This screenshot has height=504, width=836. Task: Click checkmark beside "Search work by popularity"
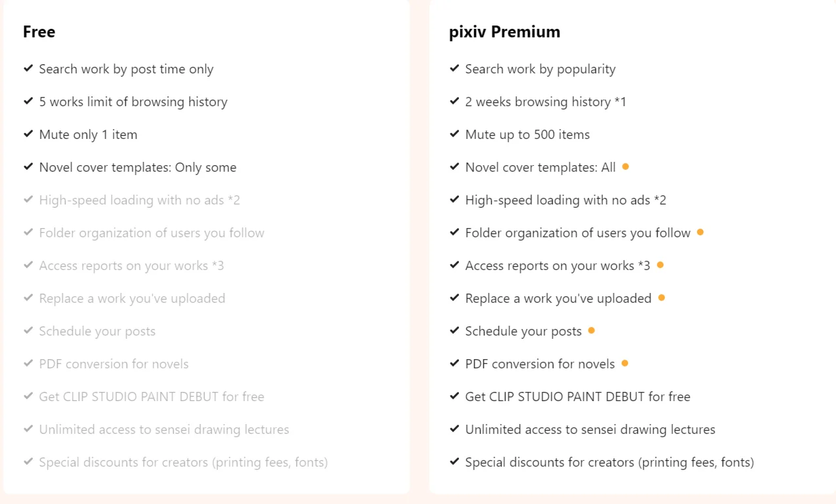pos(454,68)
